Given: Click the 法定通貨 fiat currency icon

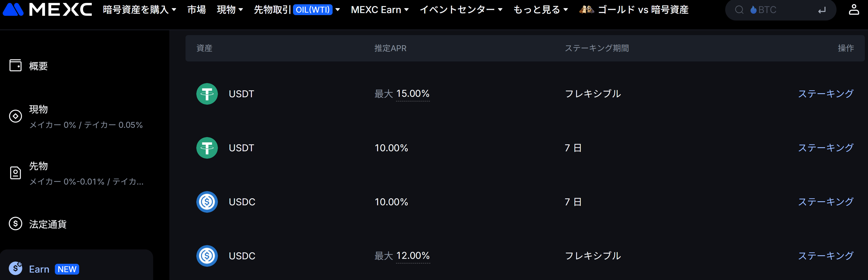Looking at the screenshot, I should [16, 224].
